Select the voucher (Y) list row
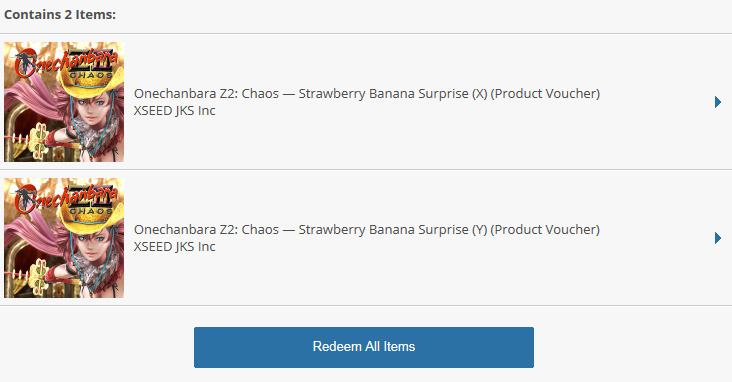This screenshot has width=732, height=382. click(x=366, y=238)
